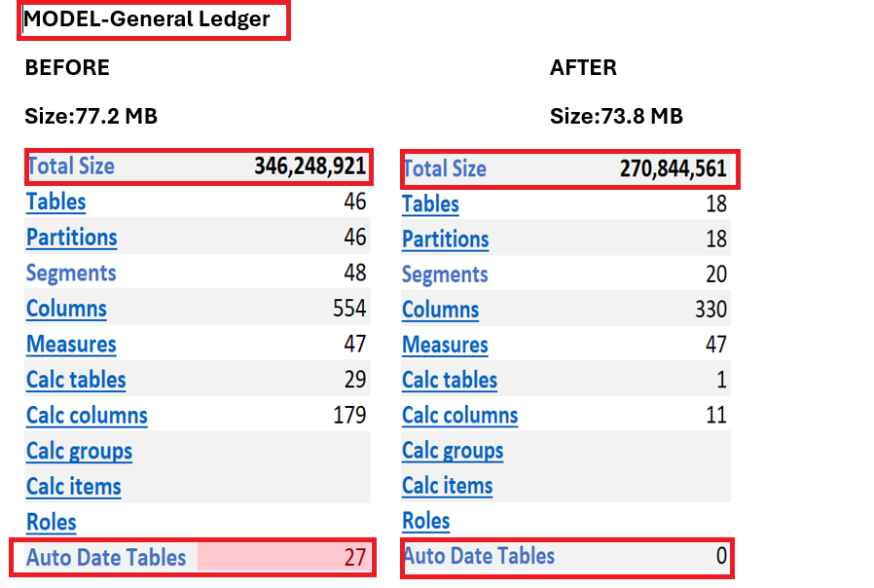
Task: Click Calc tables link in AFTER section
Action: coord(450,380)
